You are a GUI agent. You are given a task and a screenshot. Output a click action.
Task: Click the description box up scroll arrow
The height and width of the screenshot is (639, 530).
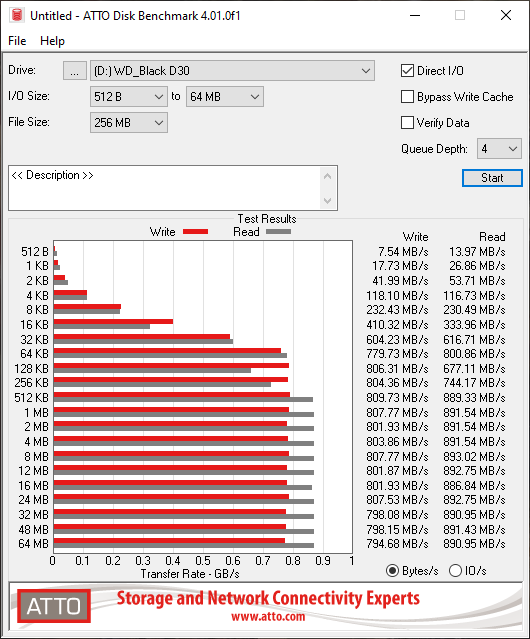pos(328,177)
